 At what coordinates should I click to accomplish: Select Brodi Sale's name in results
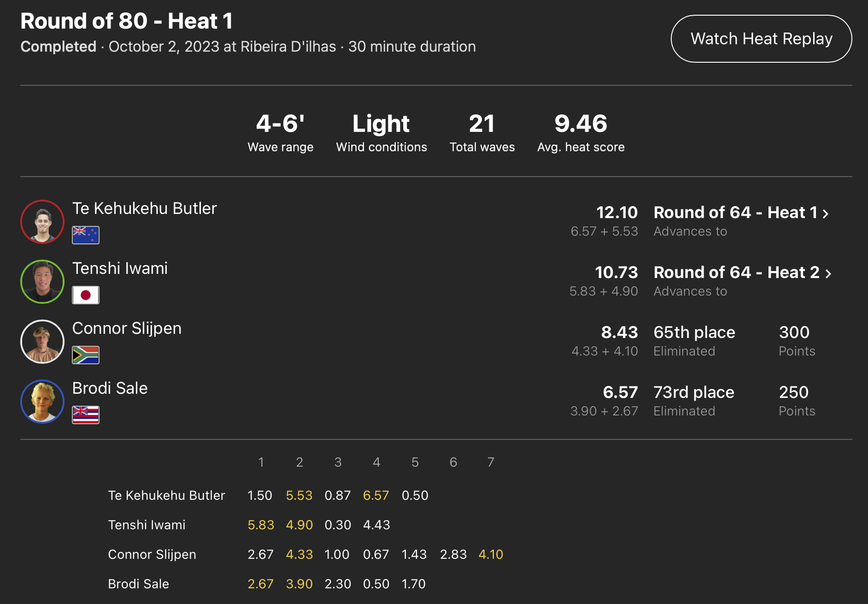[110, 388]
